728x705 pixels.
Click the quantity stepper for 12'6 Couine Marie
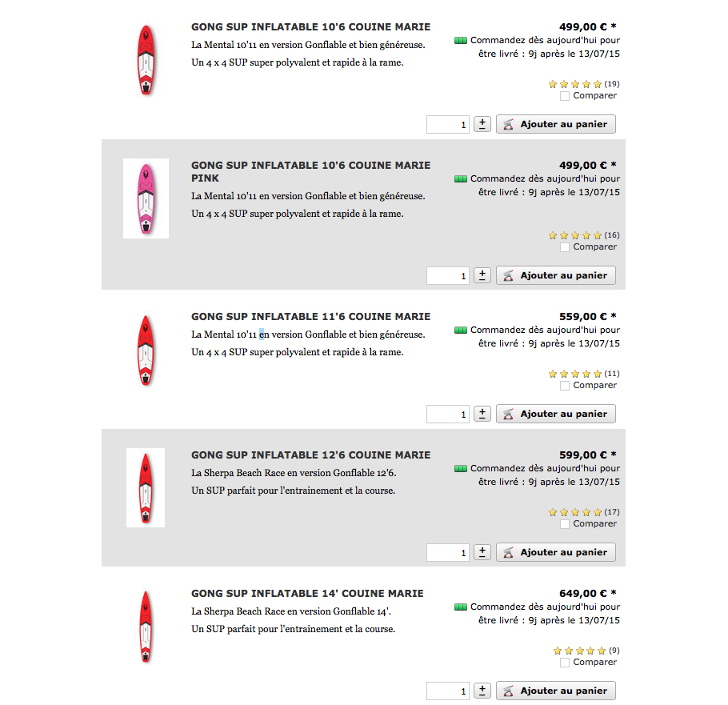pos(482,552)
